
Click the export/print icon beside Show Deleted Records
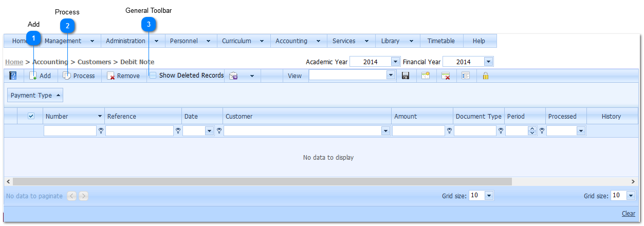point(233,76)
